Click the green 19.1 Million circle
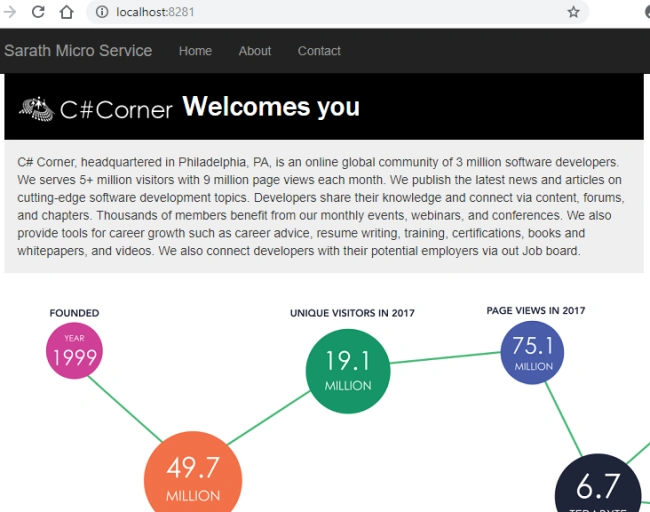 pos(348,371)
